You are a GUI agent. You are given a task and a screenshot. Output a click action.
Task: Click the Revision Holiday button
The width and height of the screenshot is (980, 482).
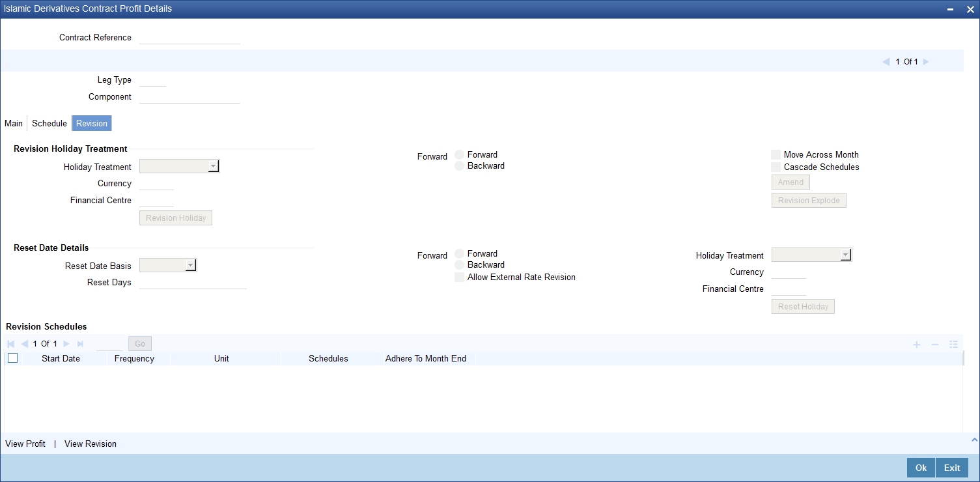[176, 218]
